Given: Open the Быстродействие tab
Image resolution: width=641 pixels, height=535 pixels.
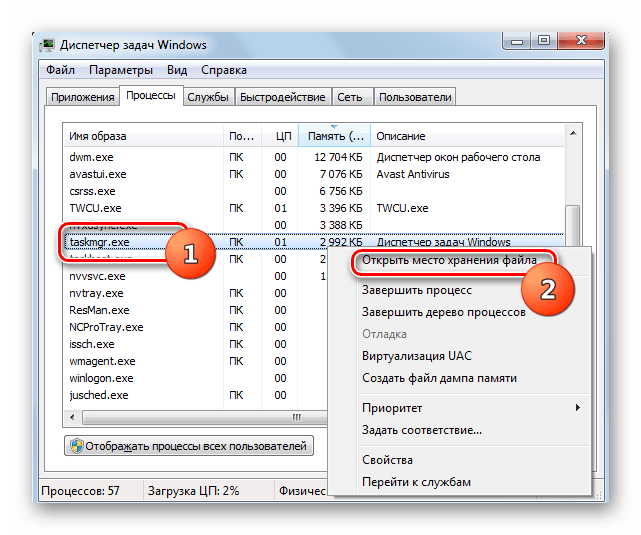Looking at the screenshot, I should pyautogui.click(x=282, y=97).
